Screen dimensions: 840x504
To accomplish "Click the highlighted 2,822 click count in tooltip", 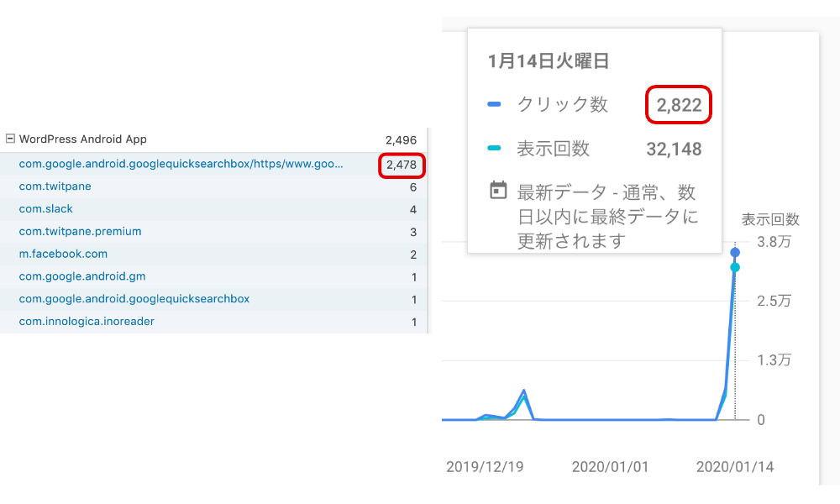I will tap(678, 104).
